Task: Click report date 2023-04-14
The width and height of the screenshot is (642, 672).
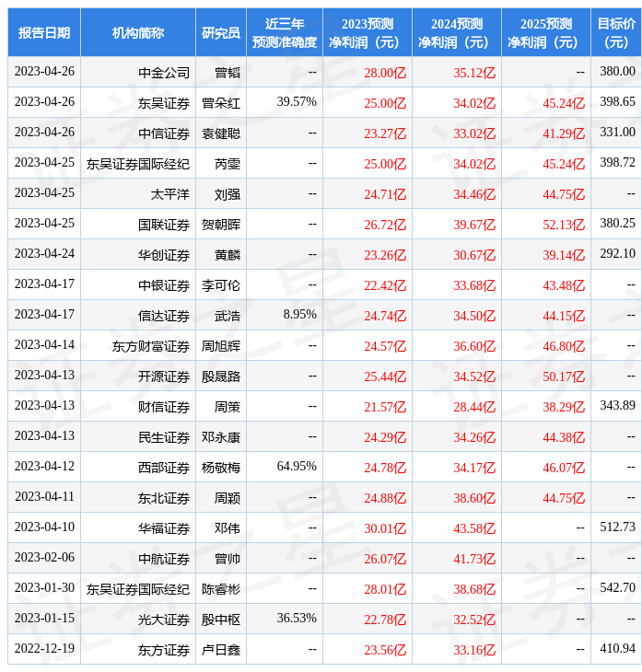Action: [x=44, y=345]
